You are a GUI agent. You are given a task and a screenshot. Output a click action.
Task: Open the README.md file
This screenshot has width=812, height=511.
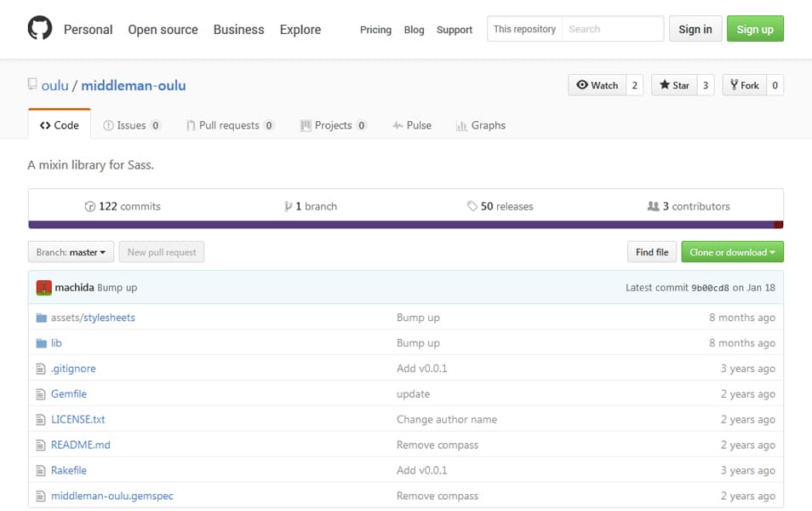click(x=80, y=445)
